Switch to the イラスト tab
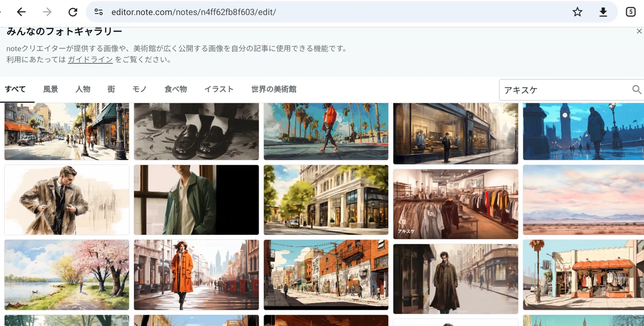 pyautogui.click(x=219, y=89)
